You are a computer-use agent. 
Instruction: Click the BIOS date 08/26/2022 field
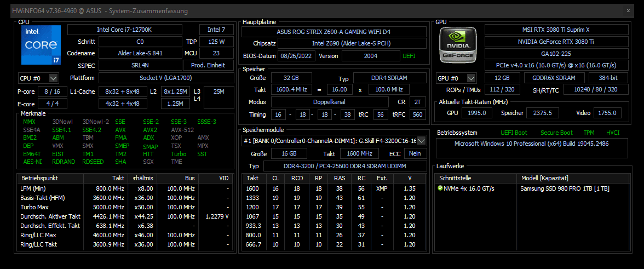[x=297, y=56]
